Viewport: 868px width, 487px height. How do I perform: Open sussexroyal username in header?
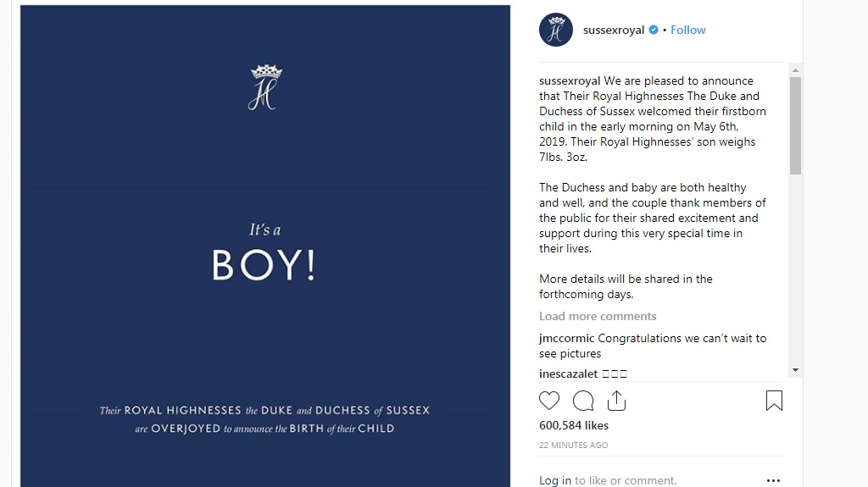click(614, 30)
